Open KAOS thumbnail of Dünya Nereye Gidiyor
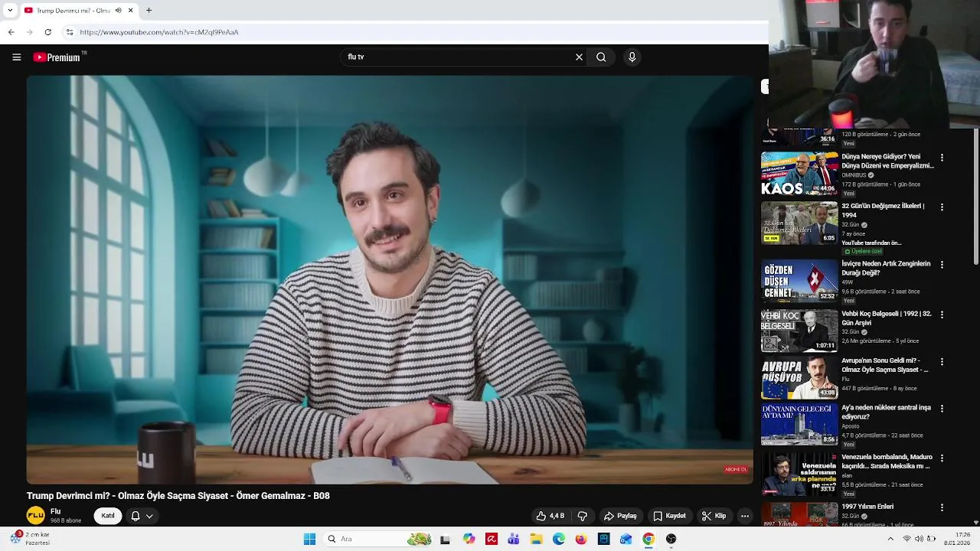This screenshot has height=551, width=980. (799, 174)
